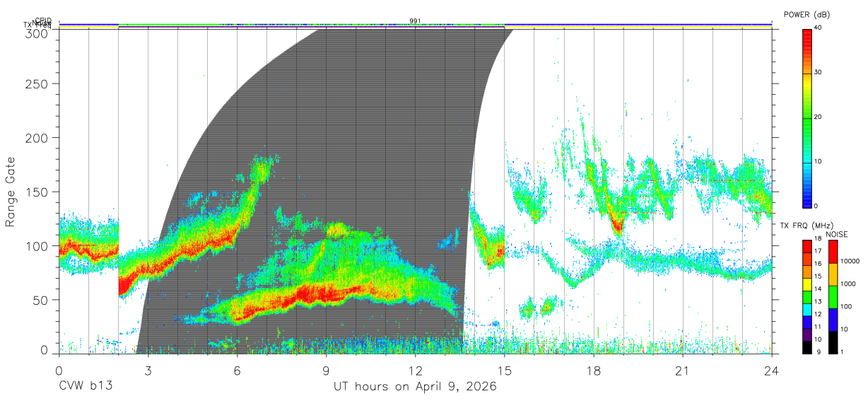868x401 pixels.
Task: Click the 150 tick on Range Gate axis
Action: coord(38,192)
